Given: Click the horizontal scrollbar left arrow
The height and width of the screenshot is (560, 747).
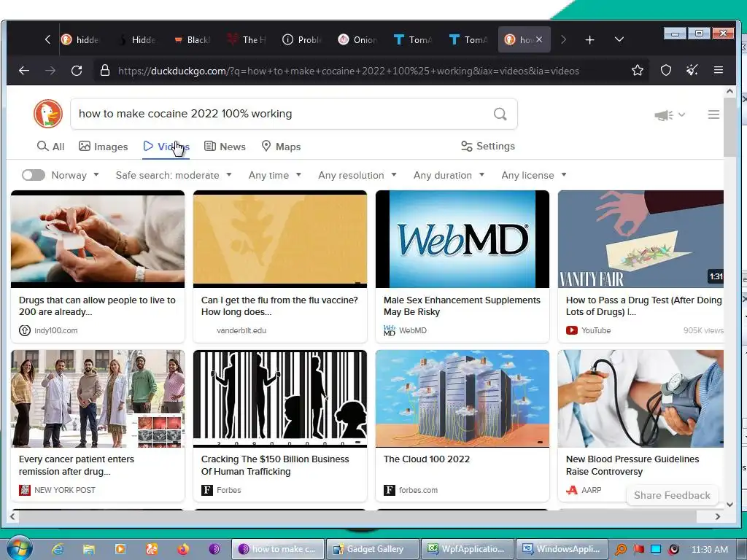Looking at the screenshot, I should click(12, 516).
